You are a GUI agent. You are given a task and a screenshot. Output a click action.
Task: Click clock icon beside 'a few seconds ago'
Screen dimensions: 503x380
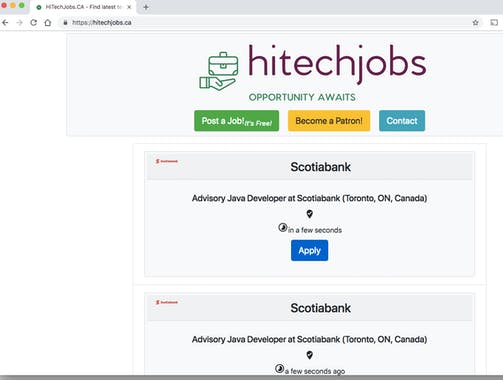[279, 369]
